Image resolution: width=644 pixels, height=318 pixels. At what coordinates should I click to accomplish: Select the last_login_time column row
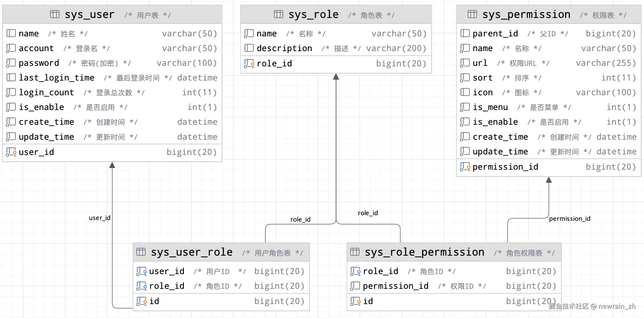click(x=57, y=78)
